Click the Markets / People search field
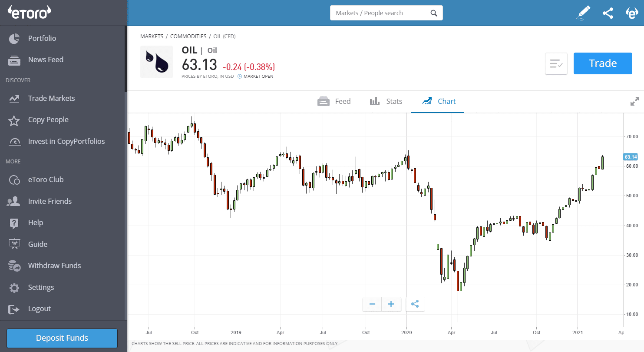 (x=386, y=13)
